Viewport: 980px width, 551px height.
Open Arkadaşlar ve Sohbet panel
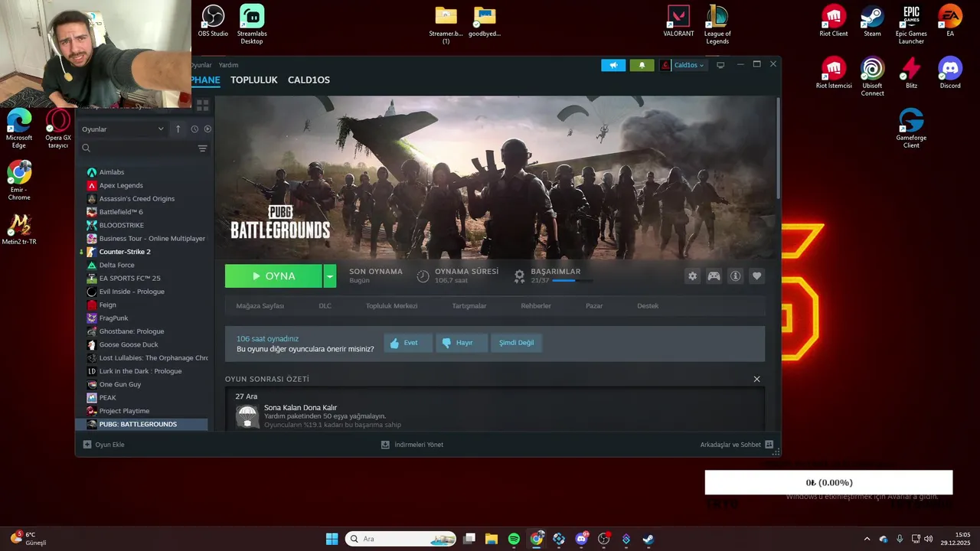click(737, 445)
